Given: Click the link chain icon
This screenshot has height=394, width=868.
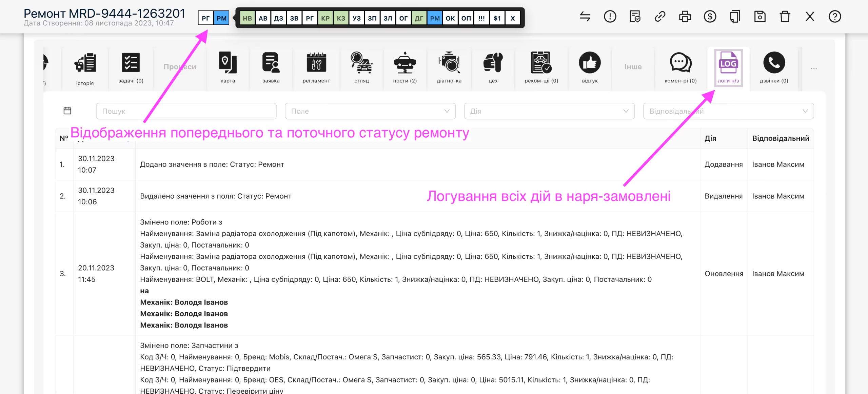Looking at the screenshot, I should [x=660, y=17].
